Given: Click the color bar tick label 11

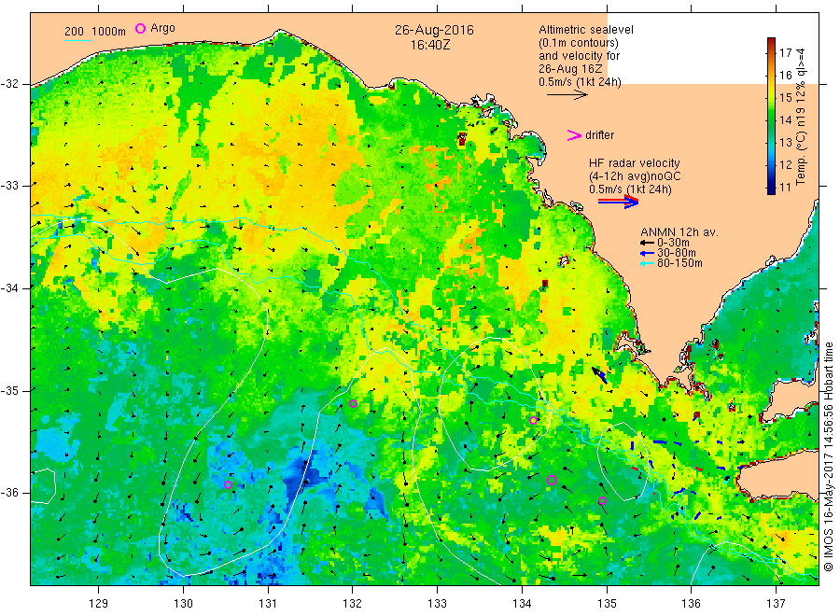Looking at the screenshot, I should click(785, 188).
